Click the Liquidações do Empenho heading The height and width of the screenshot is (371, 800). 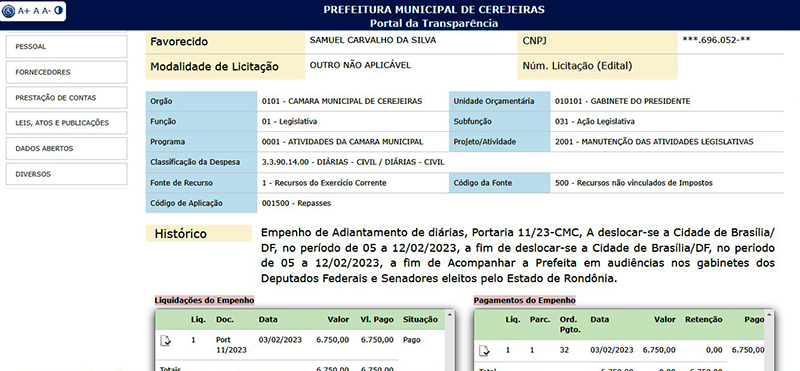tap(204, 300)
